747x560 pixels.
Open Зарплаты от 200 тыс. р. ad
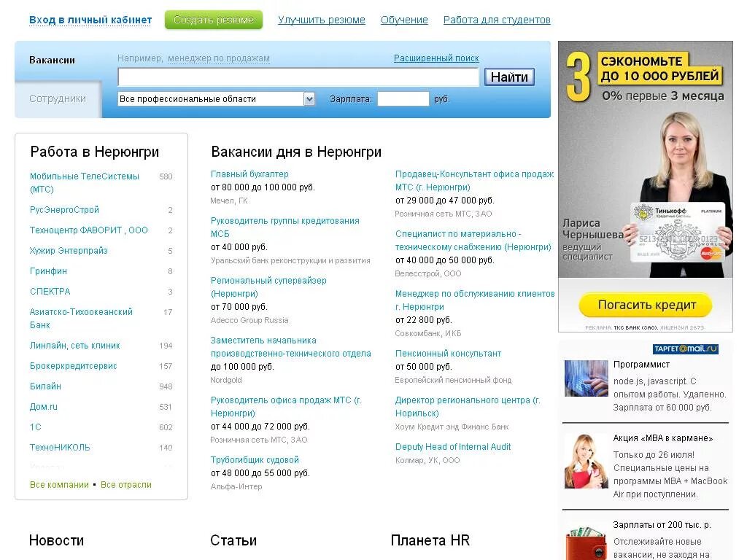pyautogui.click(x=662, y=525)
